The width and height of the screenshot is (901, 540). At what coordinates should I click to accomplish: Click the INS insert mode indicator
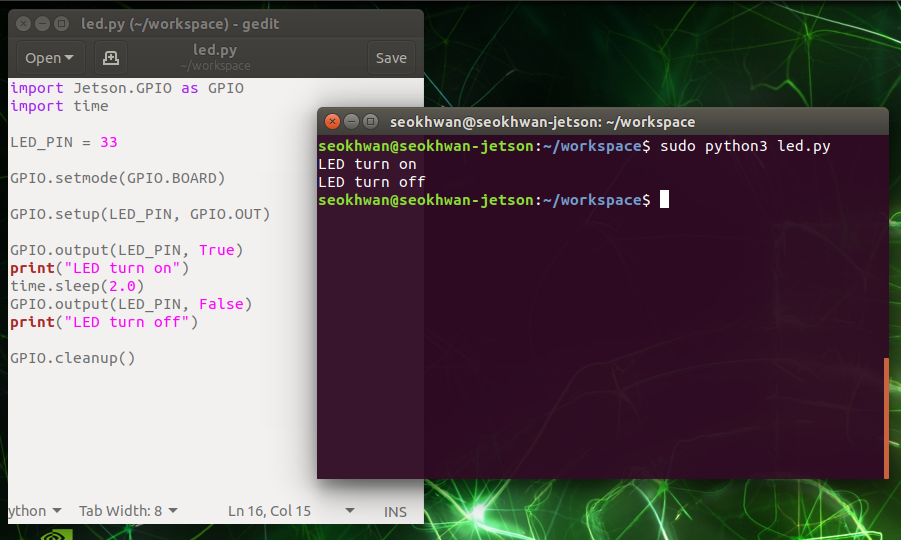tap(395, 511)
